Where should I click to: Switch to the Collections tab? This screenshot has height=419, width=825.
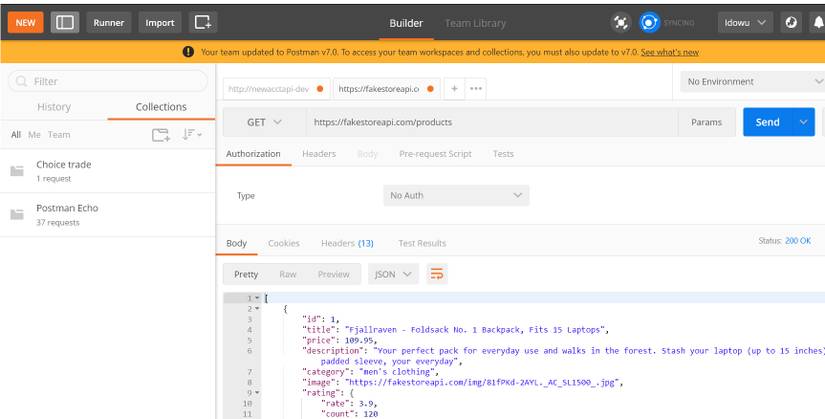[x=161, y=107]
